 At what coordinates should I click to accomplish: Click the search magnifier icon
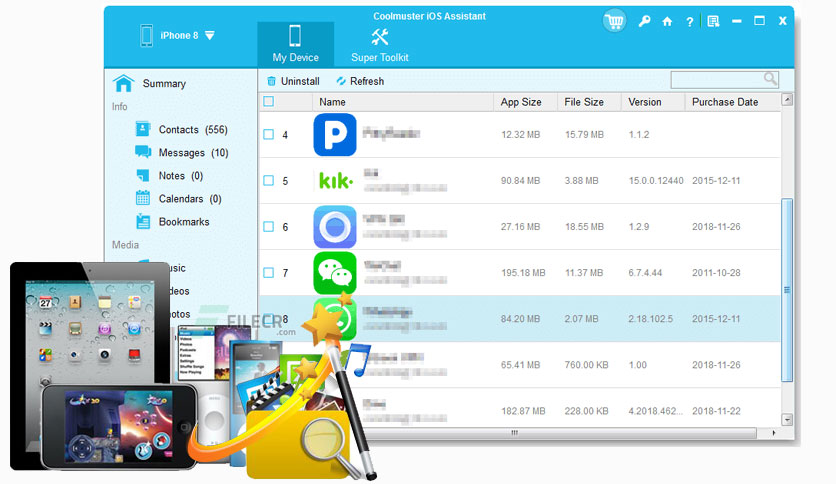tap(770, 79)
